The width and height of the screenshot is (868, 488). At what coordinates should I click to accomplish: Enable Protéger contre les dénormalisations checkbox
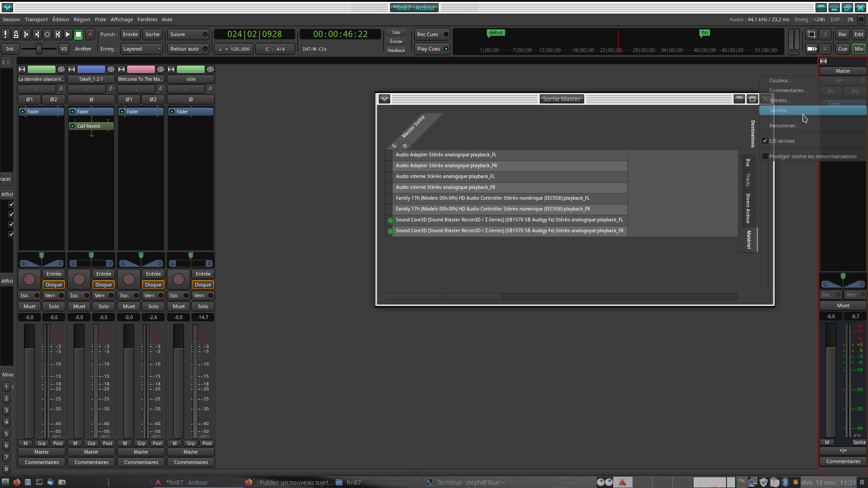click(765, 156)
